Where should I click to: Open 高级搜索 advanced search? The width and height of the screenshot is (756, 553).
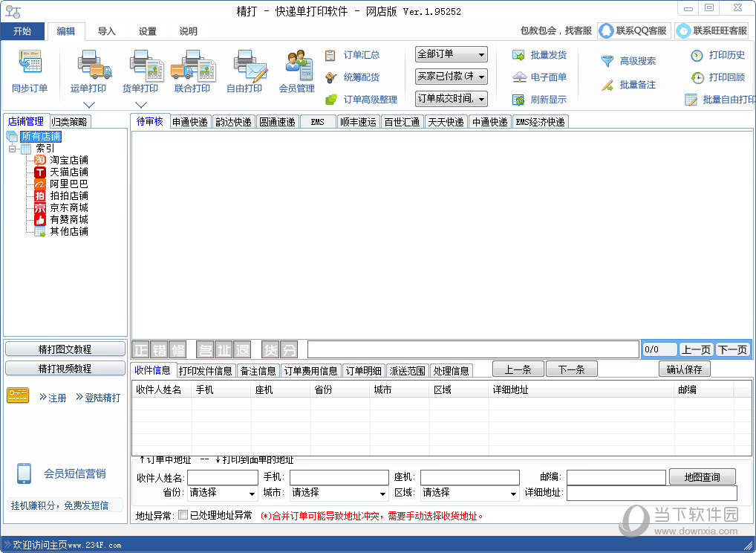coord(628,61)
